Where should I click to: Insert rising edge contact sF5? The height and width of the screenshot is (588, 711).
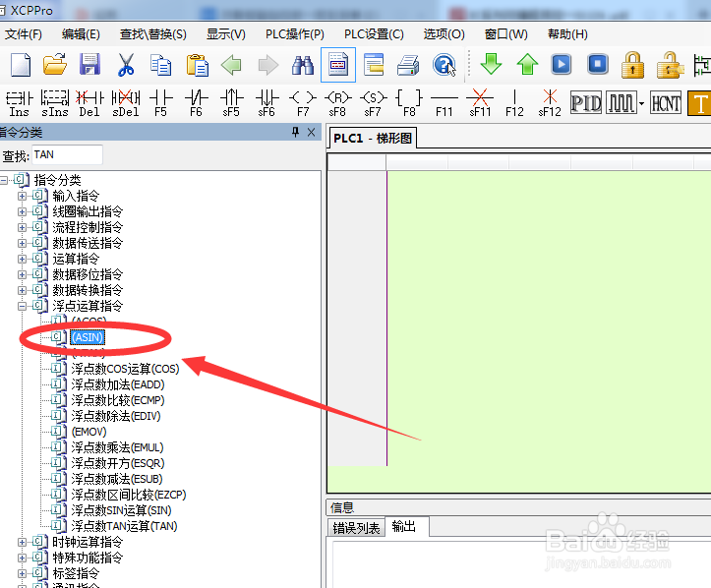click(x=231, y=103)
